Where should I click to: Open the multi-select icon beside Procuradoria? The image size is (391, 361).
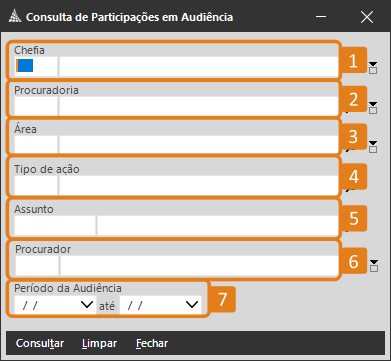373,107
